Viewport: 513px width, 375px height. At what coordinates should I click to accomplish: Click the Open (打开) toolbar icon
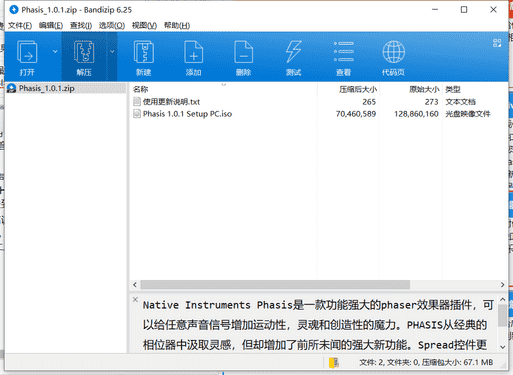point(27,52)
